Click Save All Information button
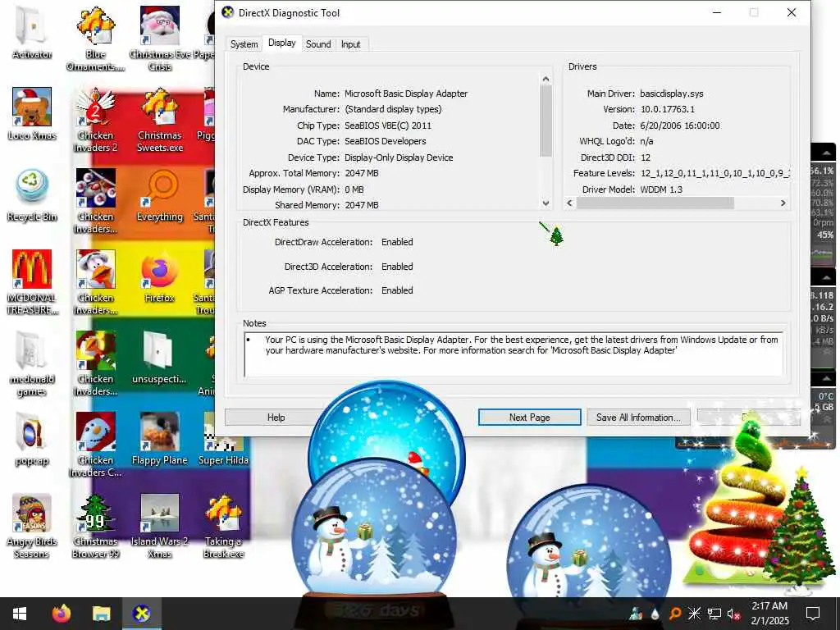Image resolution: width=840 pixels, height=630 pixels. pyautogui.click(x=638, y=418)
